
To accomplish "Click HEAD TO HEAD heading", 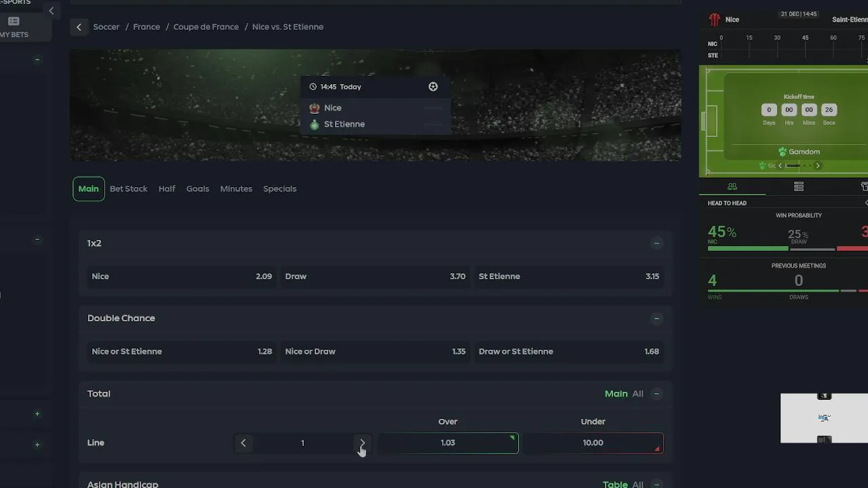I will (727, 203).
